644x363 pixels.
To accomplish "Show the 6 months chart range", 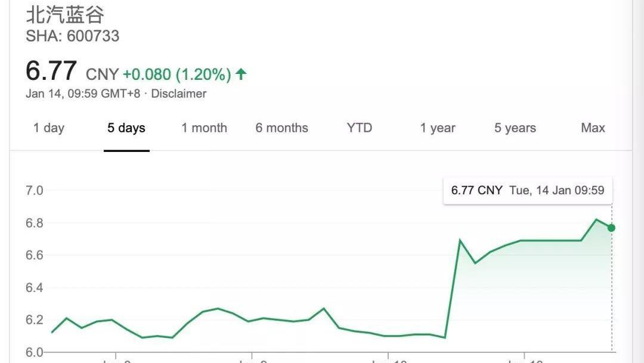I will tap(281, 128).
